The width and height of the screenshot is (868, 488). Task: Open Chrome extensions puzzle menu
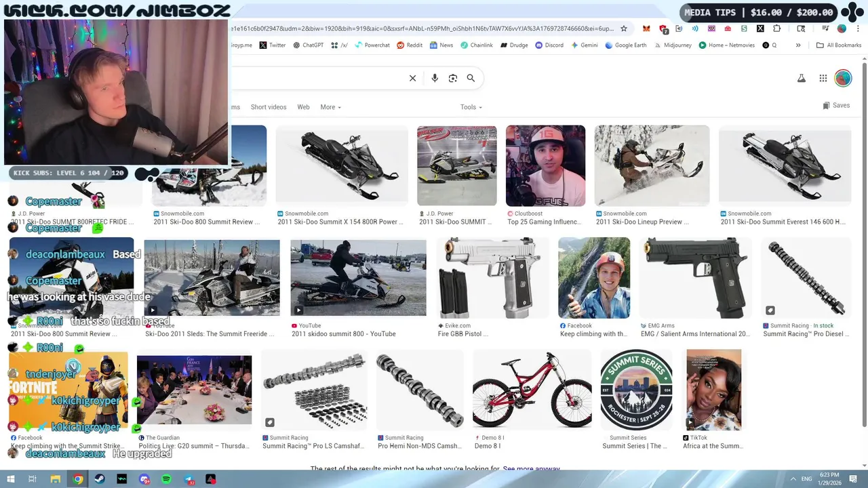coord(777,28)
